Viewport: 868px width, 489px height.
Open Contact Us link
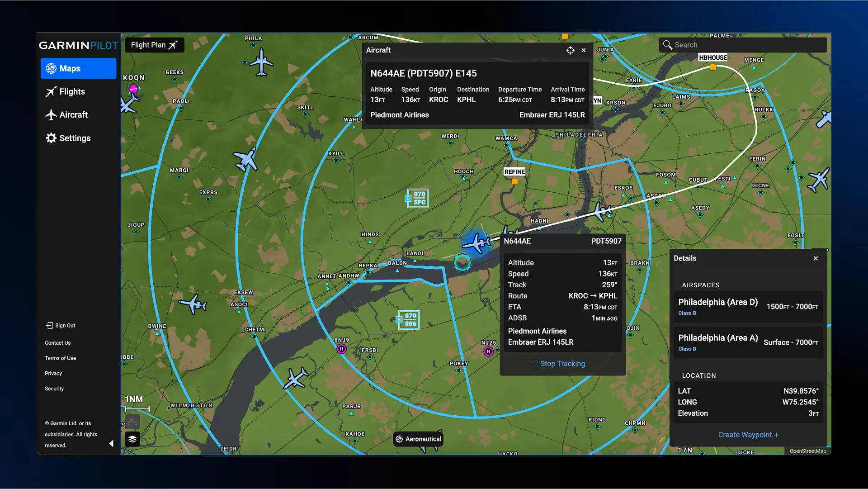coord(57,343)
